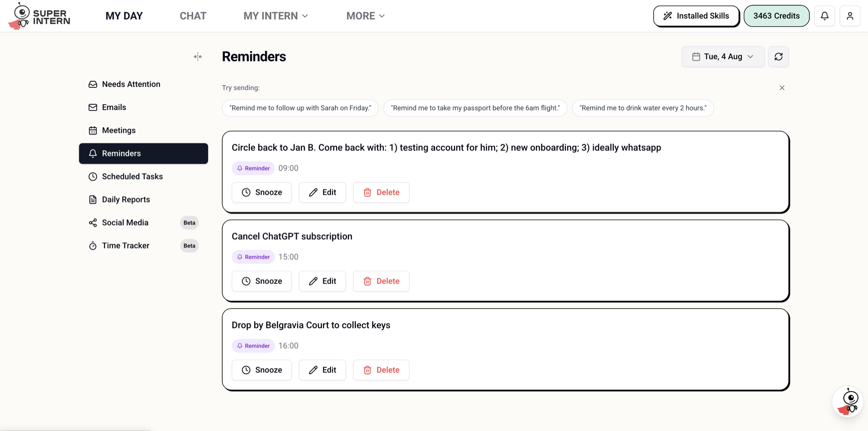The height and width of the screenshot is (431, 868).
Task: Click the Reminder tag at 15:00
Action: pyautogui.click(x=253, y=257)
